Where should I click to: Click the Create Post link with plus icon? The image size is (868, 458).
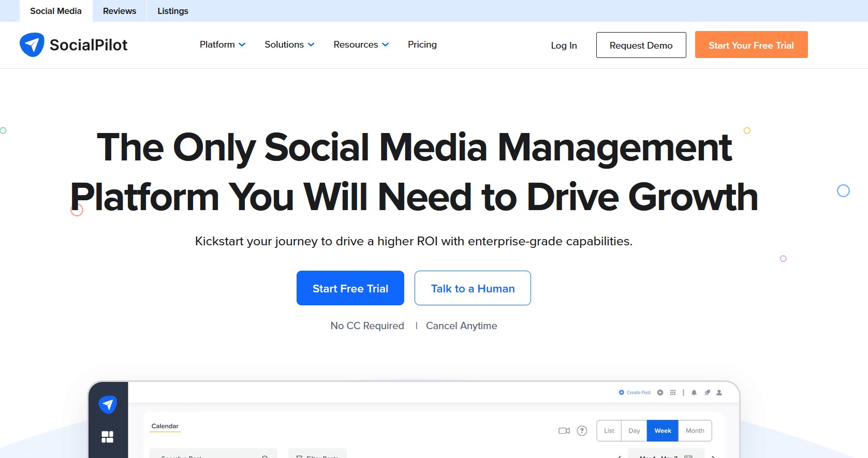pos(635,393)
